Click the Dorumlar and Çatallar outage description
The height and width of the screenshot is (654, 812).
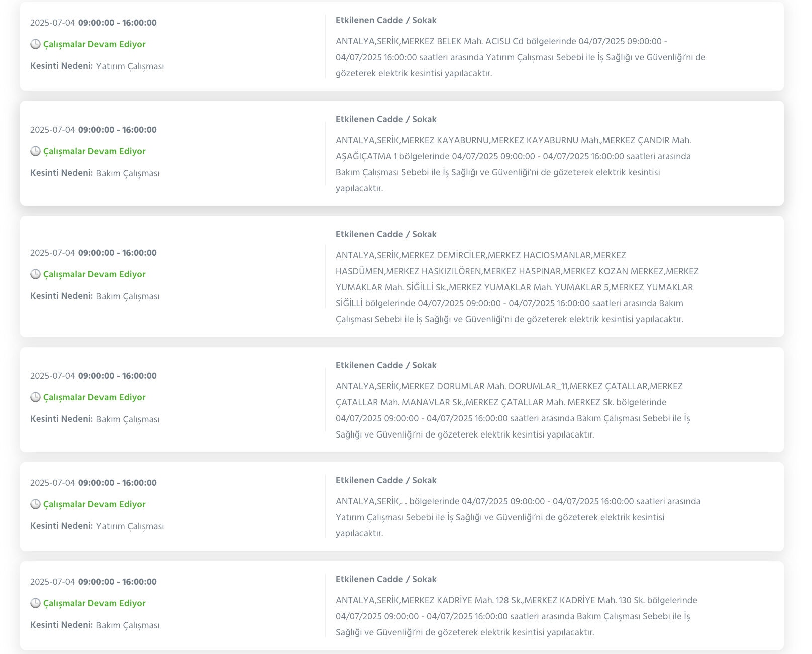513,410
